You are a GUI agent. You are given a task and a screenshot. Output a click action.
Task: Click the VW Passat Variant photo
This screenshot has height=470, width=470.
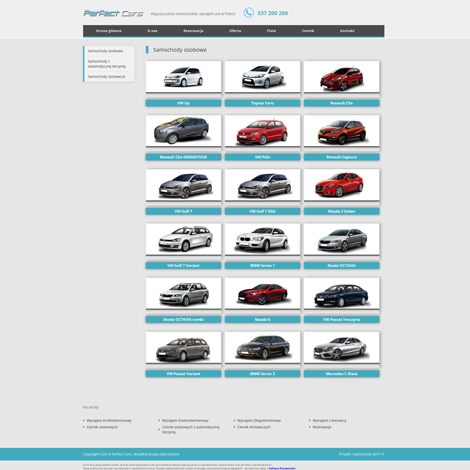click(183, 348)
